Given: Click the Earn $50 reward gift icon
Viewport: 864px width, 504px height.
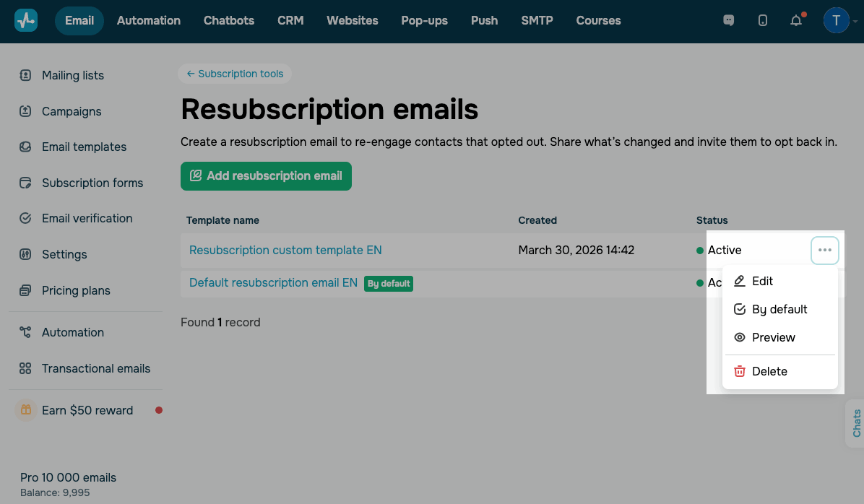Looking at the screenshot, I should [25, 410].
